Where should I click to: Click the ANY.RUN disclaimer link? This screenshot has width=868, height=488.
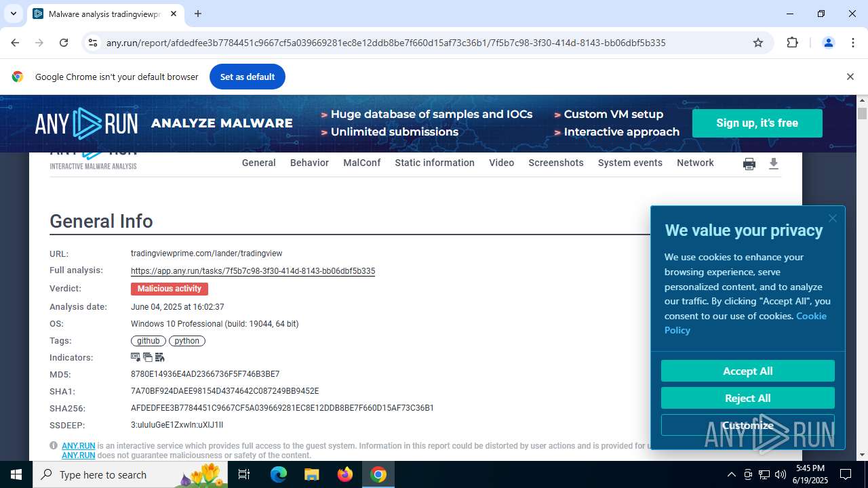pyautogui.click(x=79, y=446)
